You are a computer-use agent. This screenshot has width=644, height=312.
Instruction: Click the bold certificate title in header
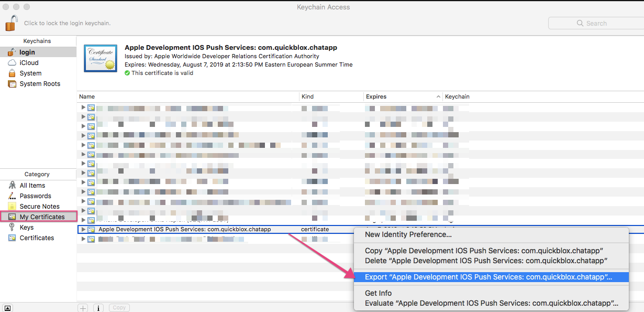click(x=231, y=47)
